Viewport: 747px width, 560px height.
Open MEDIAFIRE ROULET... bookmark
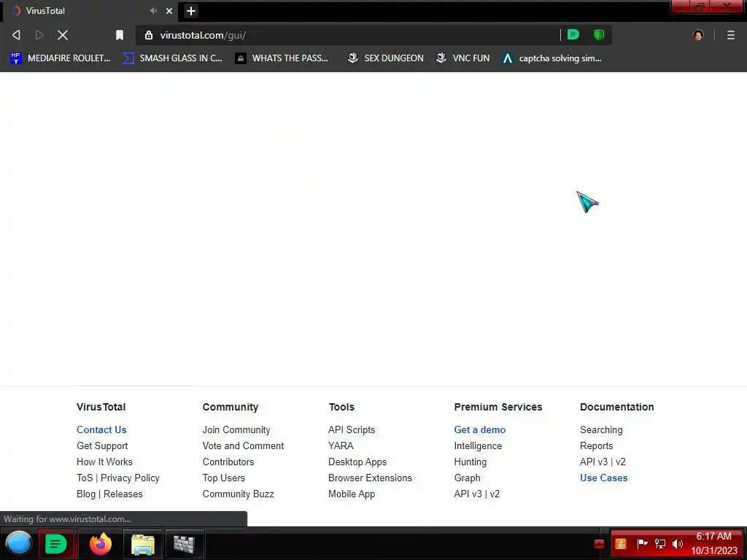61,58
